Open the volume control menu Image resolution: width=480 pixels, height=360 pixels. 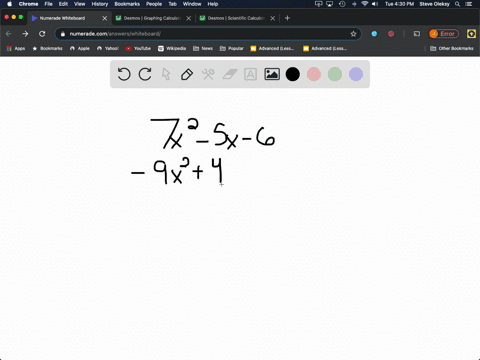coord(375,4)
